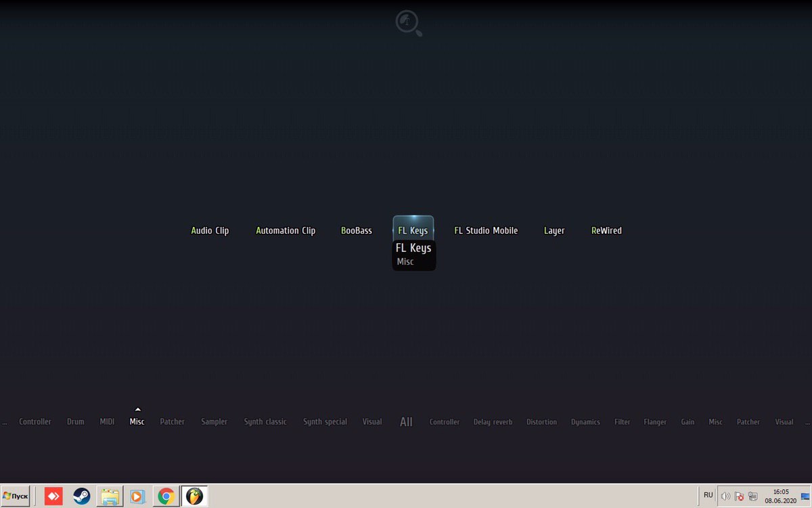The height and width of the screenshot is (508, 812).
Task: Select the currently active Misc category
Action: pyautogui.click(x=137, y=421)
